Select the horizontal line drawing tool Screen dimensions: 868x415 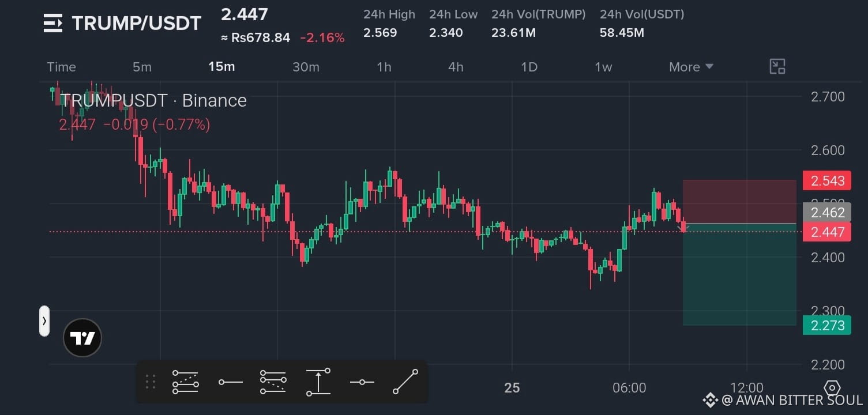tap(362, 382)
